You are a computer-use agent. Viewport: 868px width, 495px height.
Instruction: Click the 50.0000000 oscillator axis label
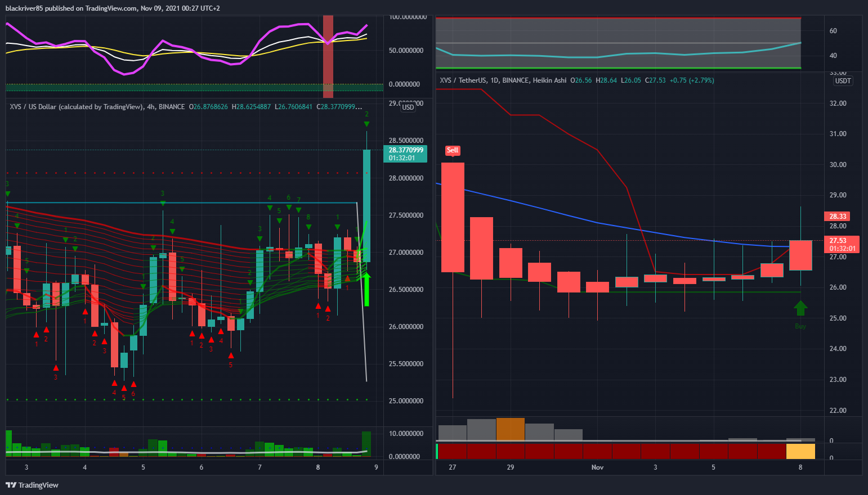click(405, 51)
